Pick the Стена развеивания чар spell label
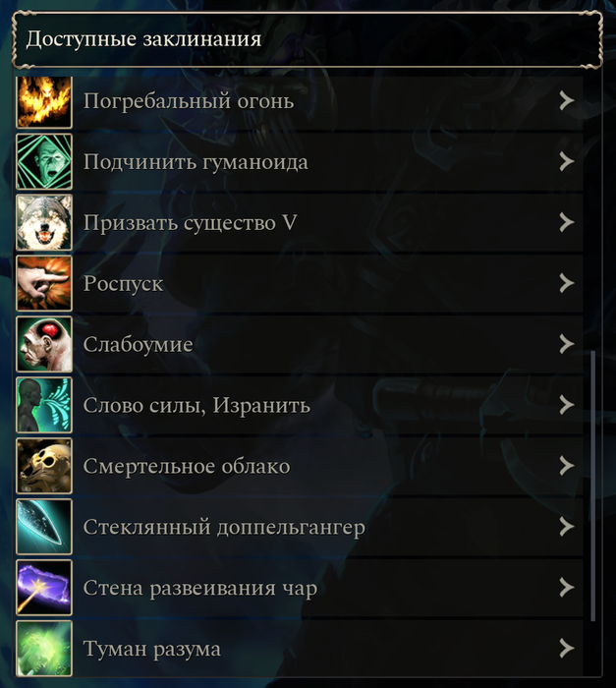Screen dimensions: 616x688 tap(200, 588)
